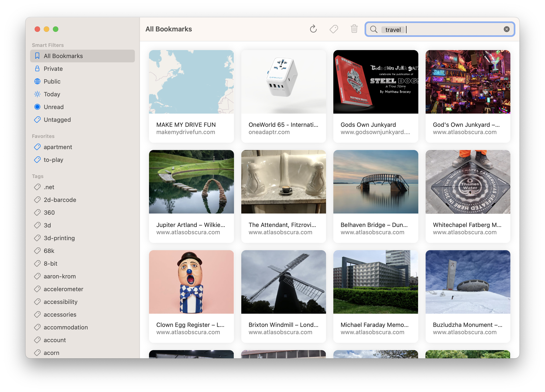Screen dimensions: 545x392
Task: Click the trash delete icon
Action: click(x=354, y=29)
